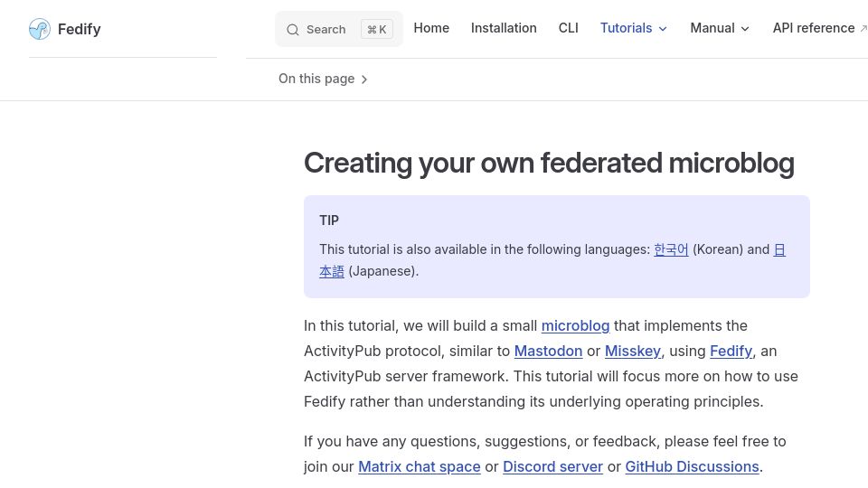
Task: Click the Fedify site title text
Action: pyautogui.click(x=80, y=29)
